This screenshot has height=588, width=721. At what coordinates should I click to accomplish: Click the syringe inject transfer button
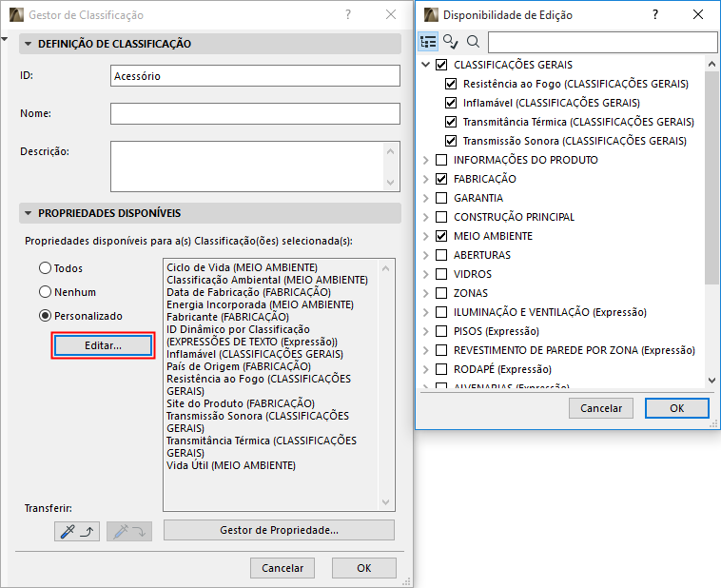pyautogui.click(x=129, y=532)
